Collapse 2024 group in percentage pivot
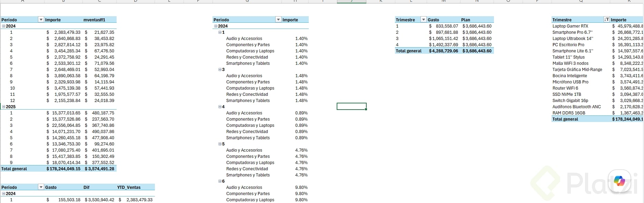 (216, 26)
